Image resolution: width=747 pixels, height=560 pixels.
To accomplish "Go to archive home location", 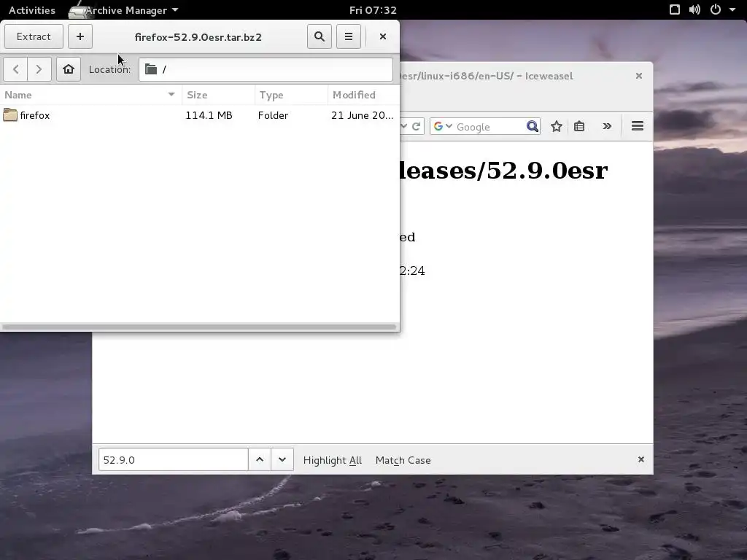I will 68,69.
